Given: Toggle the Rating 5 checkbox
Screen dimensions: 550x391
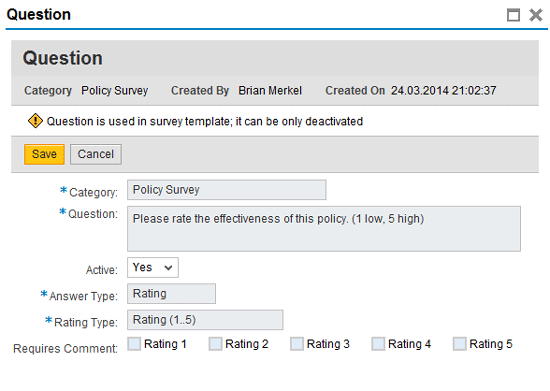Looking at the screenshot, I should (460, 344).
